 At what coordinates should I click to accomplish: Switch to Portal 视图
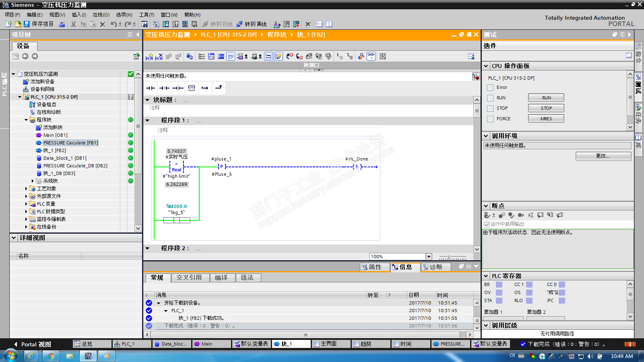click(x=33, y=344)
